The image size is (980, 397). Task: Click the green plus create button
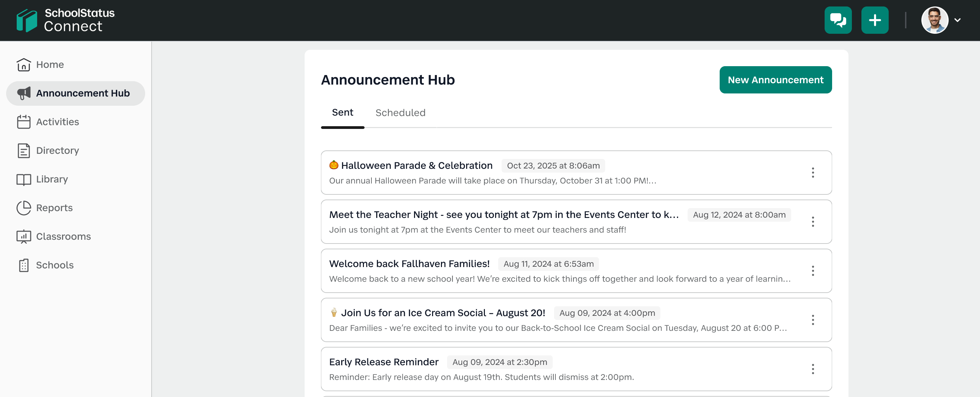tap(875, 20)
